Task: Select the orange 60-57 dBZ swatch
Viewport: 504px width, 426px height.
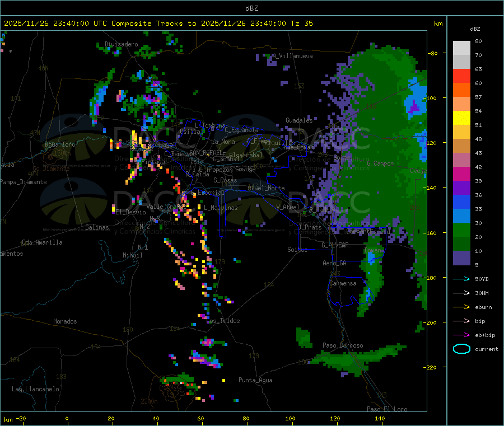Action: (x=461, y=90)
